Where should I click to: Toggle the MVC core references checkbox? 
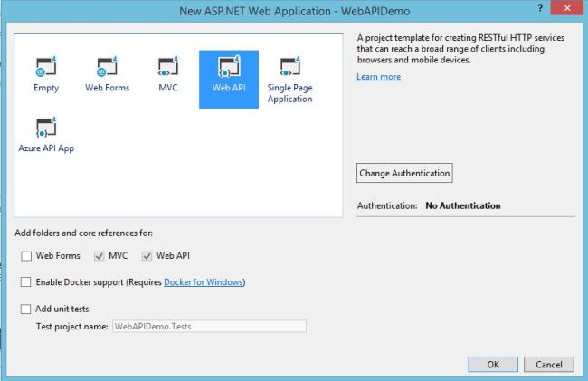(x=99, y=256)
